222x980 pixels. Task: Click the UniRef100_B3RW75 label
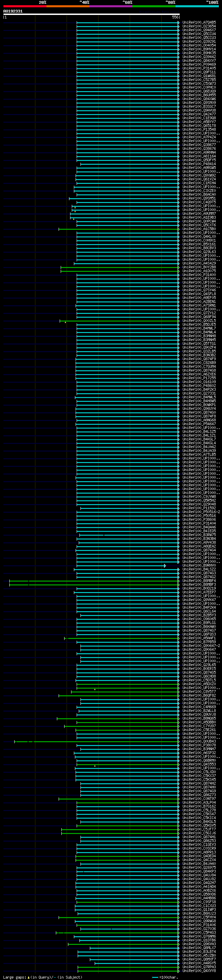coord(199,535)
